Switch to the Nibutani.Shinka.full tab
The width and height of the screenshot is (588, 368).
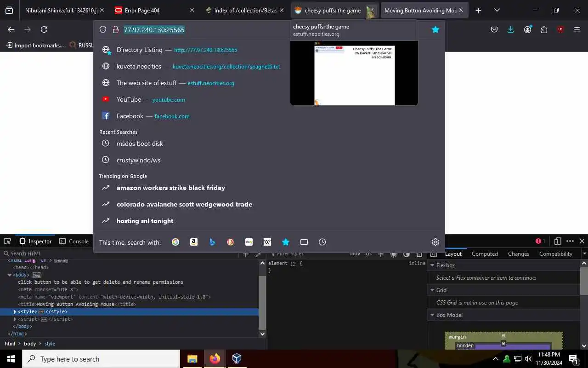click(62, 10)
